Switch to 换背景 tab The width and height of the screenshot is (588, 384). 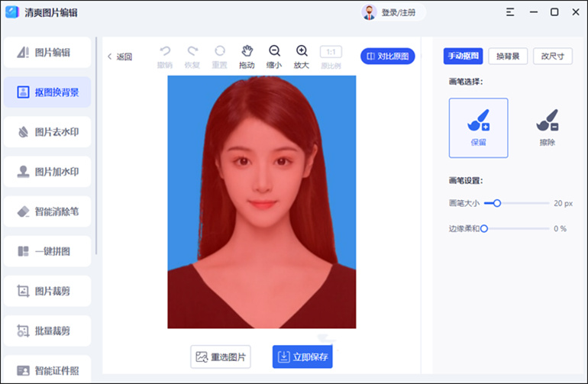[508, 56]
